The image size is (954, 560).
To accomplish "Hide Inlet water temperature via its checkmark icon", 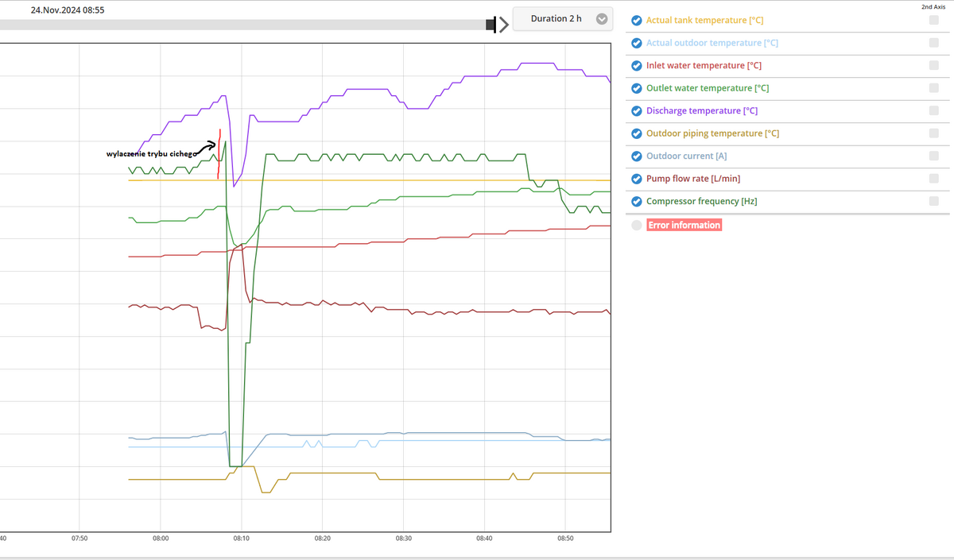I will click(x=636, y=66).
